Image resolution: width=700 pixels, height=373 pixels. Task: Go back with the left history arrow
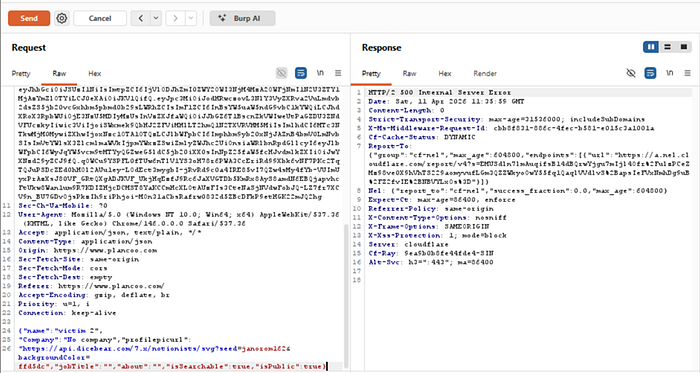click(141, 18)
